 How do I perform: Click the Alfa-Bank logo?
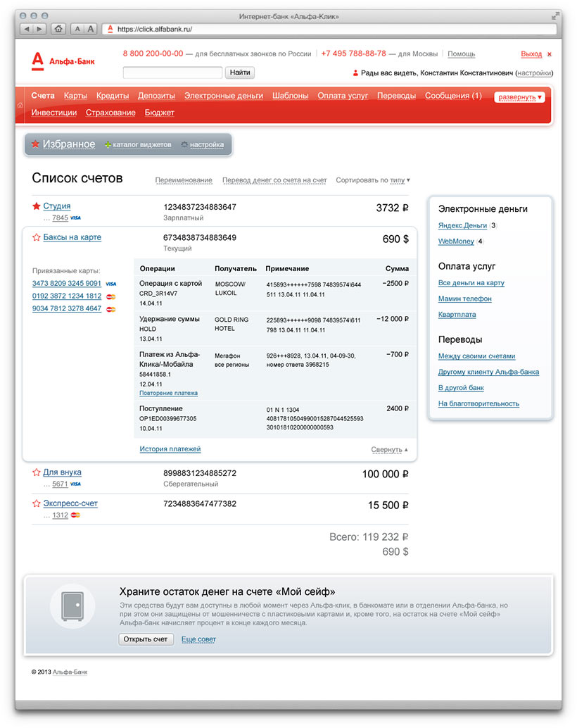pyautogui.click(x=63, y=61)
